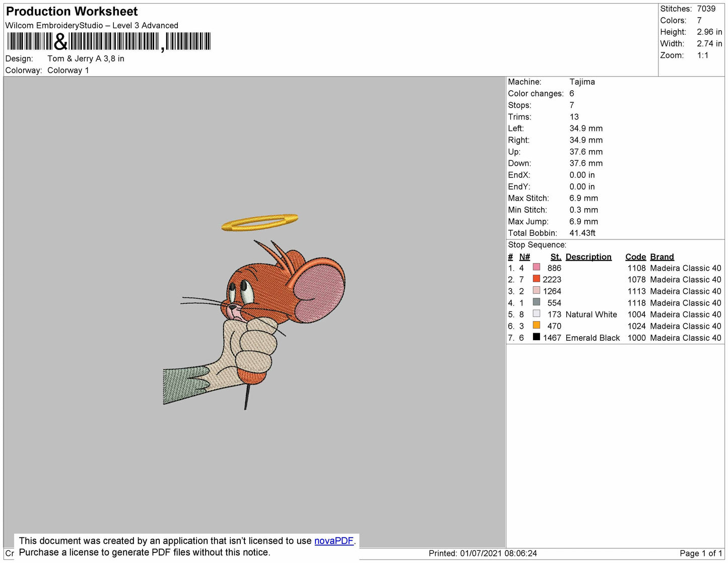Select the light pink swatch for code 1113
The height and width of the screenshot is (563, 728).
coord(537,290)
